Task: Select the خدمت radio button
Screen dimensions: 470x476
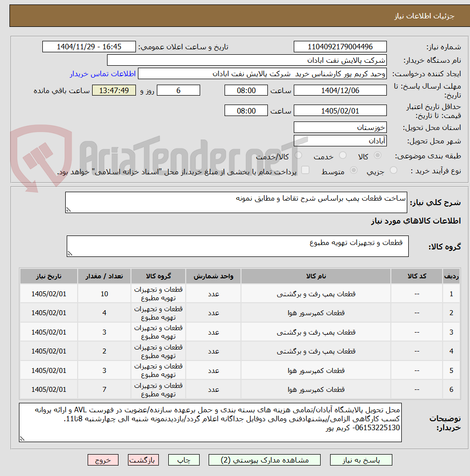Action: point(343,155)
